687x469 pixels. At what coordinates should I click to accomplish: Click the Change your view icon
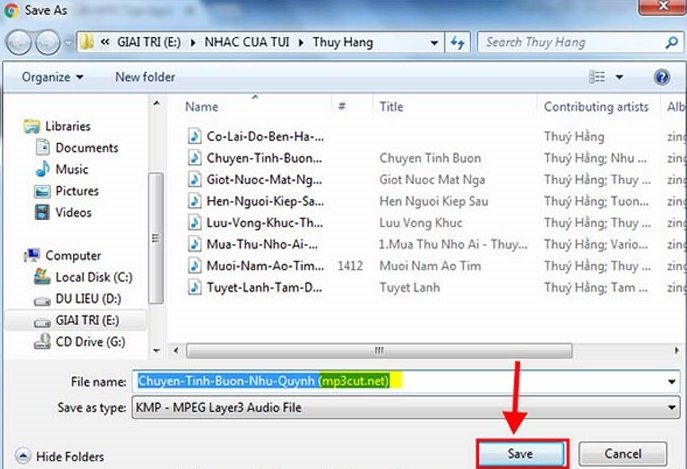597,77
